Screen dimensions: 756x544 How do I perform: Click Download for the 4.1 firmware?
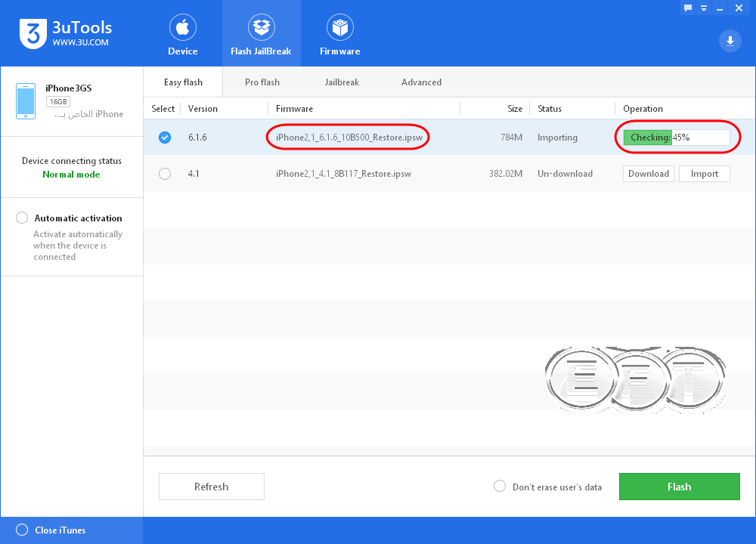point(649,174)
